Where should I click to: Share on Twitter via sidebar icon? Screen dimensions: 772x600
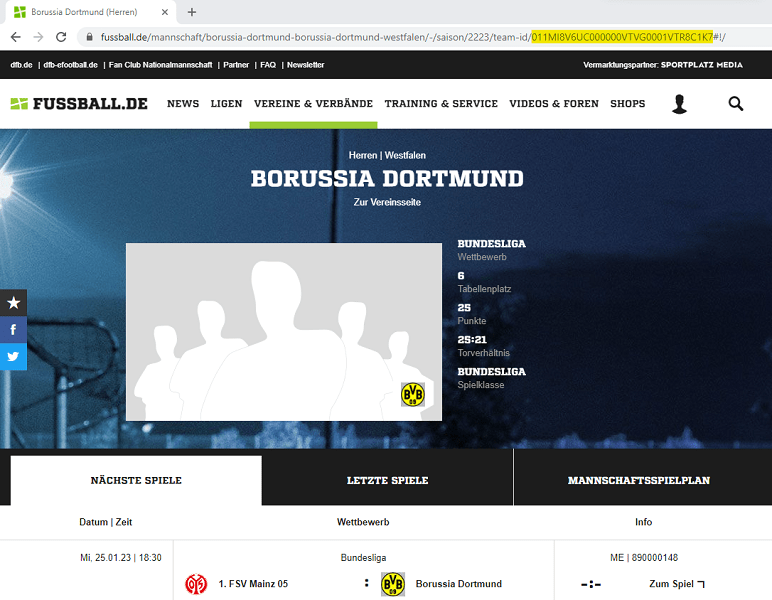[x=13, y=356]
